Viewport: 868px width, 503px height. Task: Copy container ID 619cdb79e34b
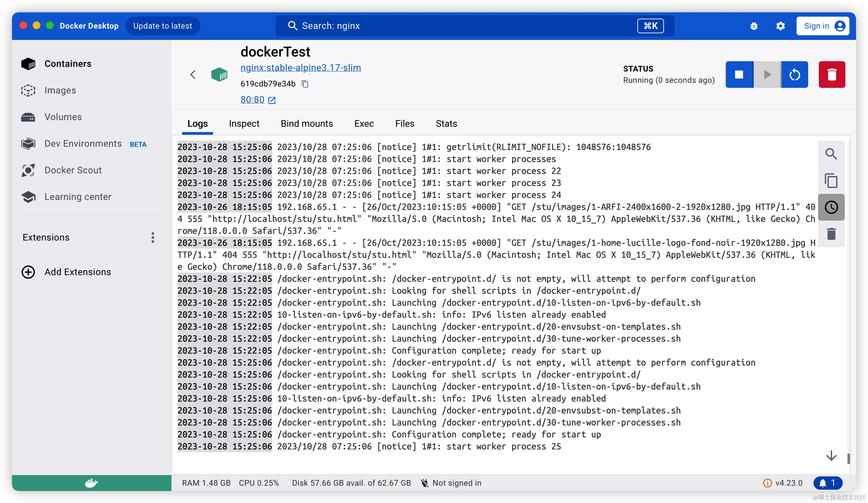pos(305,84)
